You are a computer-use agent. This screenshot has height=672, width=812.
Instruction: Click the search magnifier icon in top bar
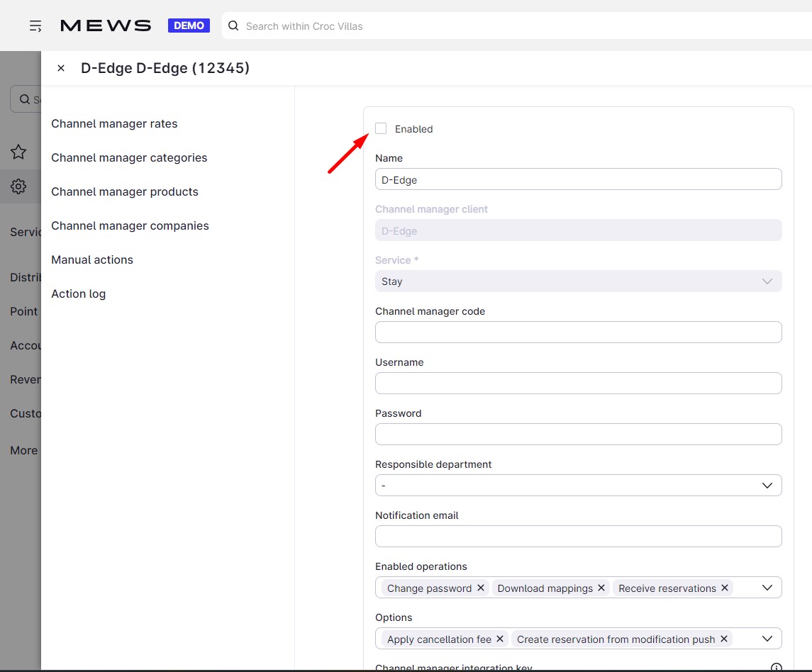coord(233,26)
